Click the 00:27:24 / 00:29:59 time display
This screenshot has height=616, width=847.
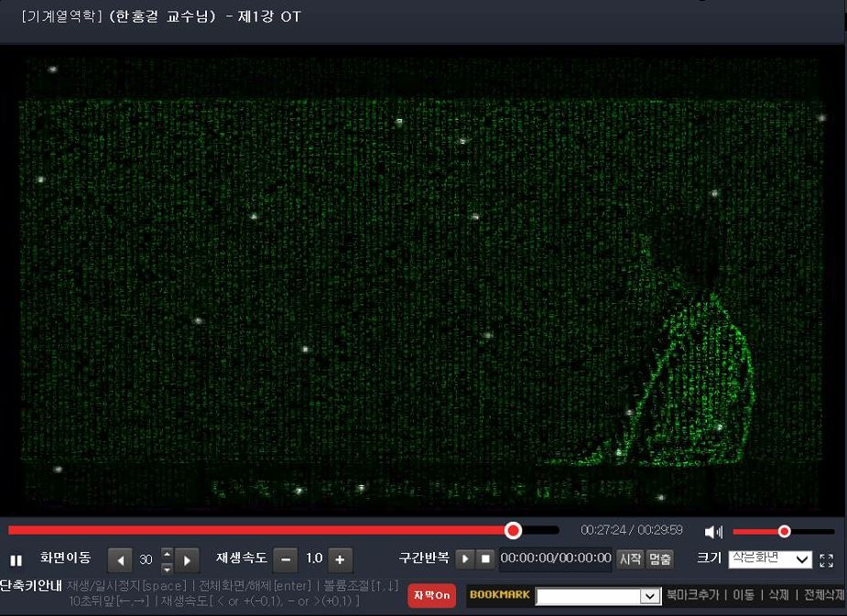[632, 530]
